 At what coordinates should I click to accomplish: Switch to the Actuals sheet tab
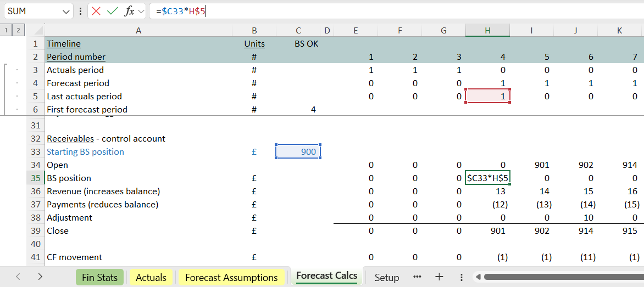[x=151, y=277]
